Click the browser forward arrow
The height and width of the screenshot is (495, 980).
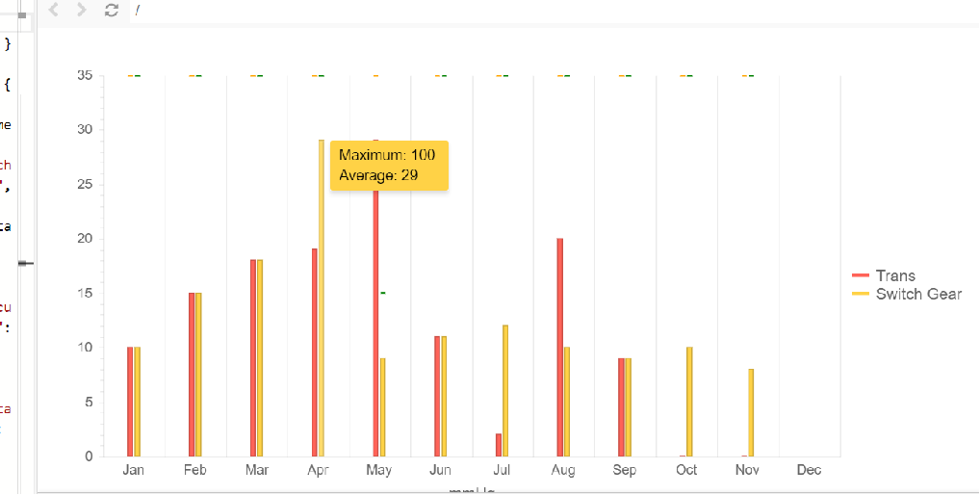click(x=82, y=10)
